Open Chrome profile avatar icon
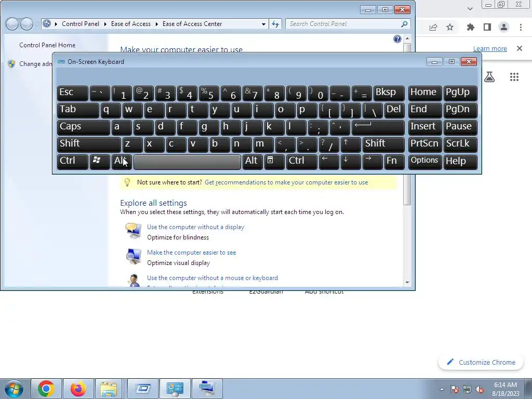 504,28
